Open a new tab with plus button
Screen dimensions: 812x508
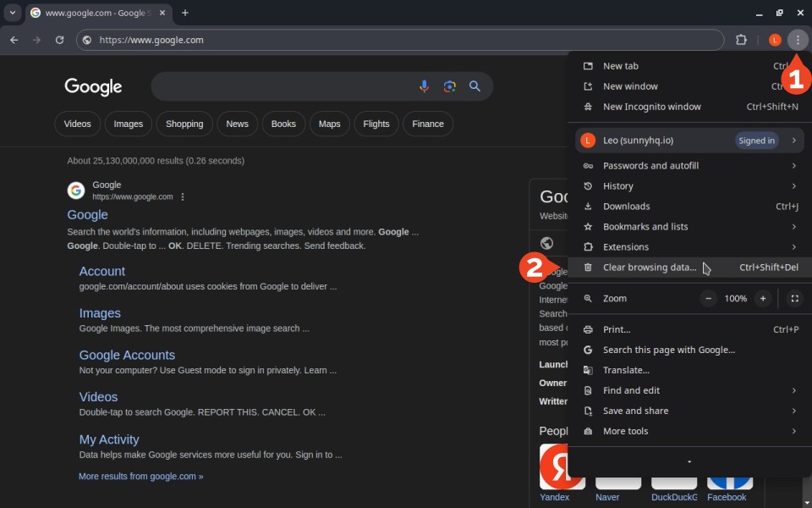tap(185, 13)
